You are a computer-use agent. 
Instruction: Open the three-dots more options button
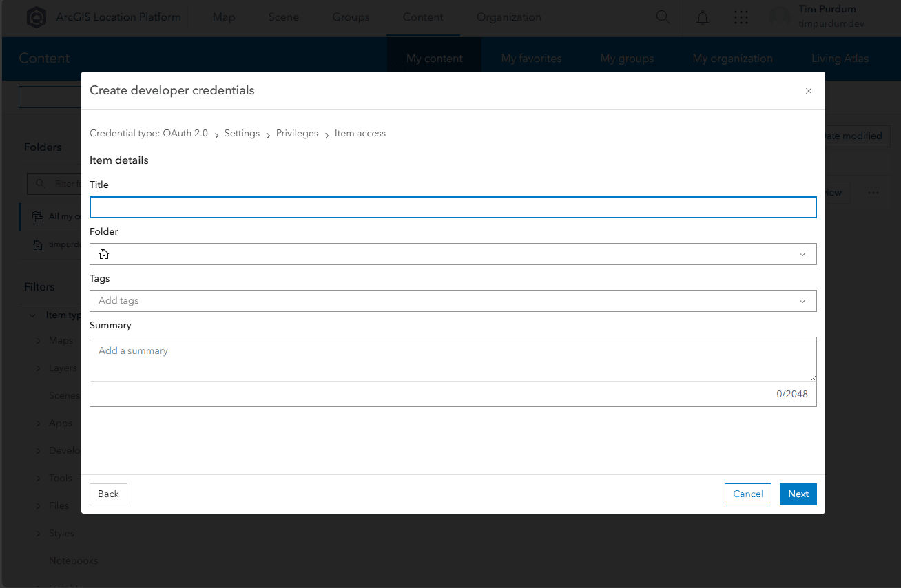coord(873,193)
